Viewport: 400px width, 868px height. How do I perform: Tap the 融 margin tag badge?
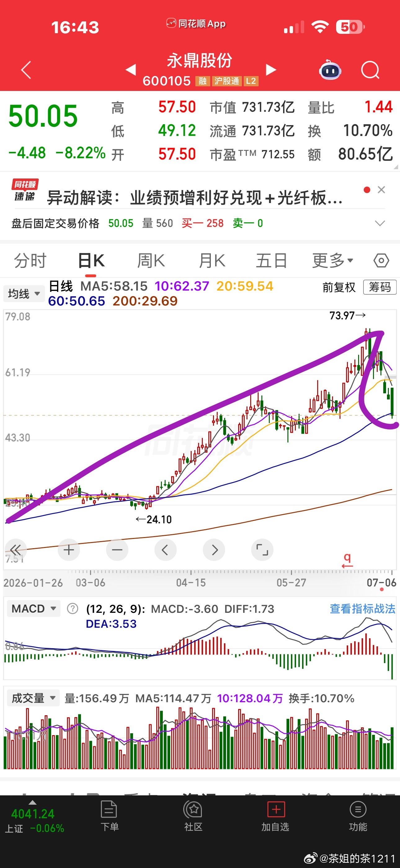(202, 81)
